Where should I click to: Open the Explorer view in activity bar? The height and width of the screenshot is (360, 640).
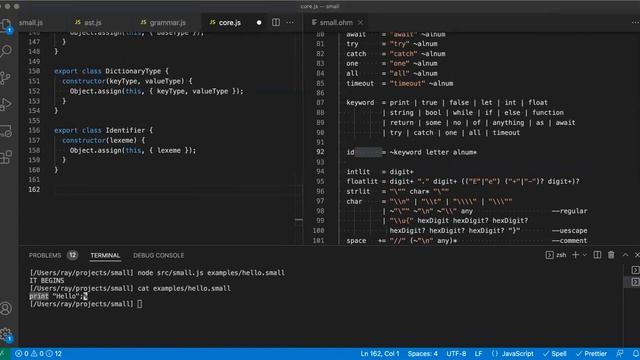(6, 26)
